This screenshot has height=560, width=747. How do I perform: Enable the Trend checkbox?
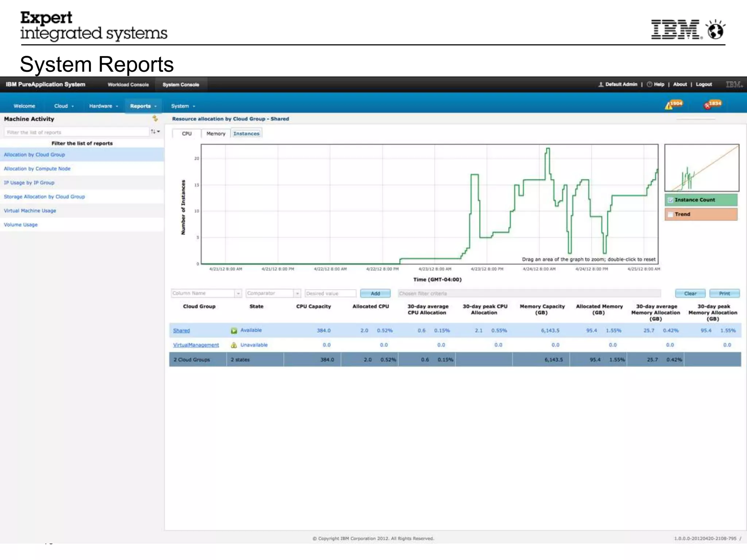tap(670, 214)
